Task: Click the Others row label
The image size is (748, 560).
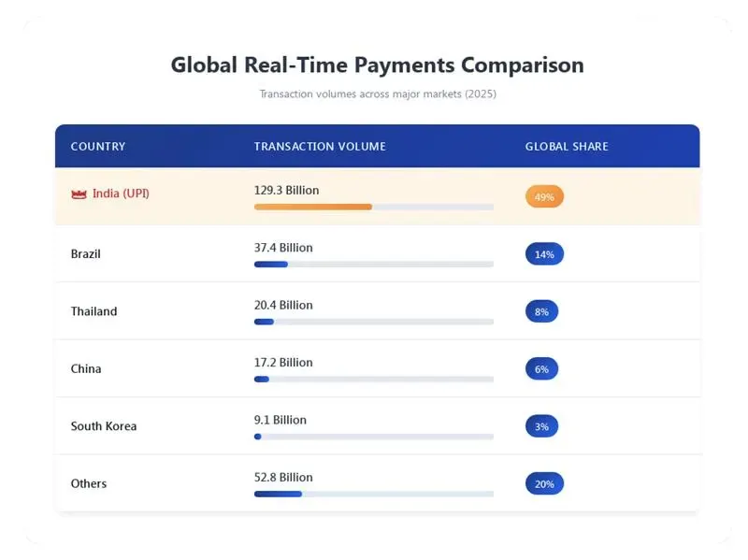Action: pos(89,484)
